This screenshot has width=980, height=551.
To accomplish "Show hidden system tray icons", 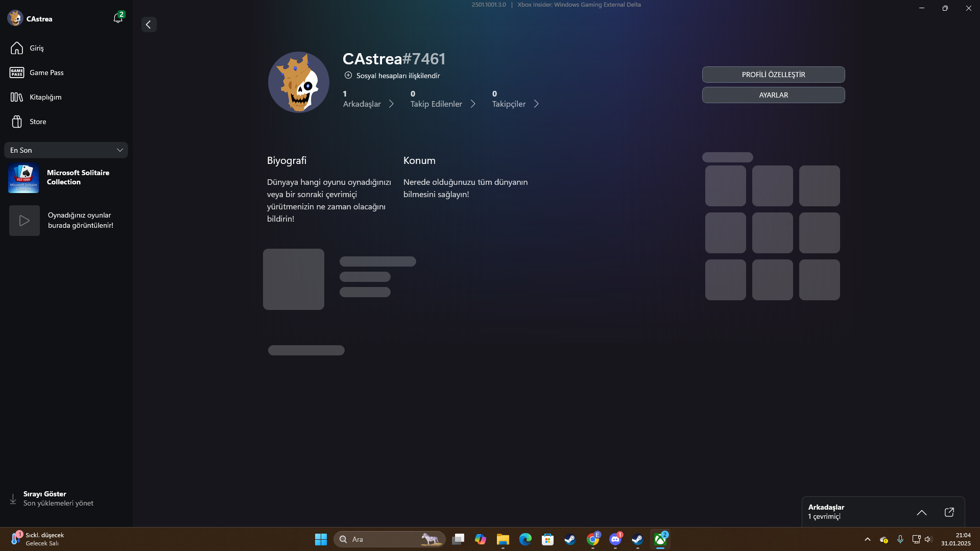I will 868,539.
